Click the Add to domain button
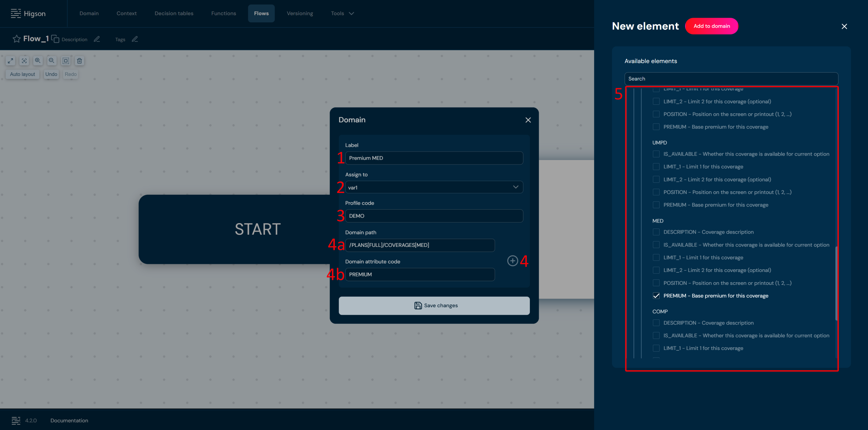The height and width of the screenshot is (430, 868). pos(712,26)
